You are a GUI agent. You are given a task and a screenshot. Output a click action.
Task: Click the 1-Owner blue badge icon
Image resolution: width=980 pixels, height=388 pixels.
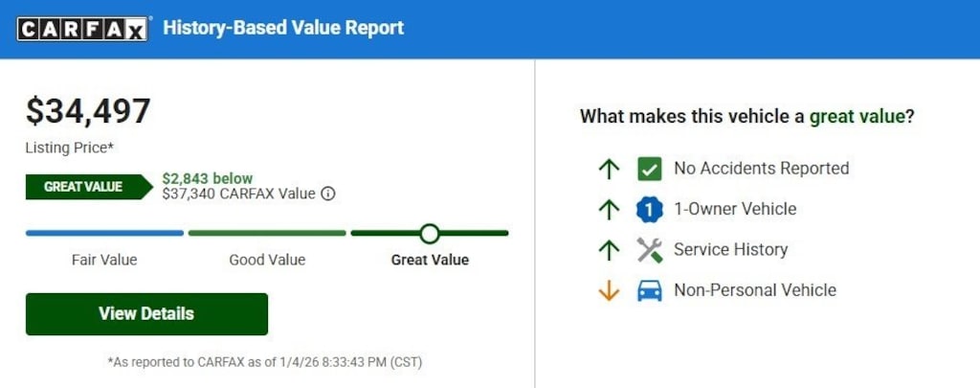[650, 210]
